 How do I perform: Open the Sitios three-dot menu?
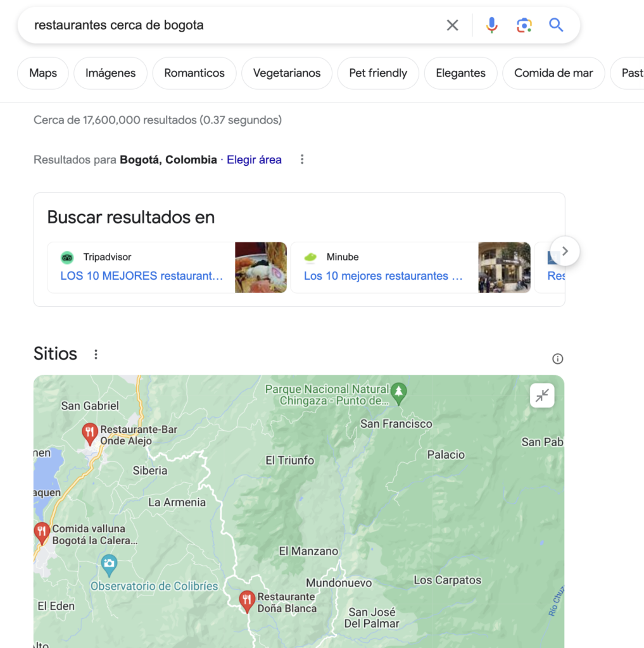point(96,354)
